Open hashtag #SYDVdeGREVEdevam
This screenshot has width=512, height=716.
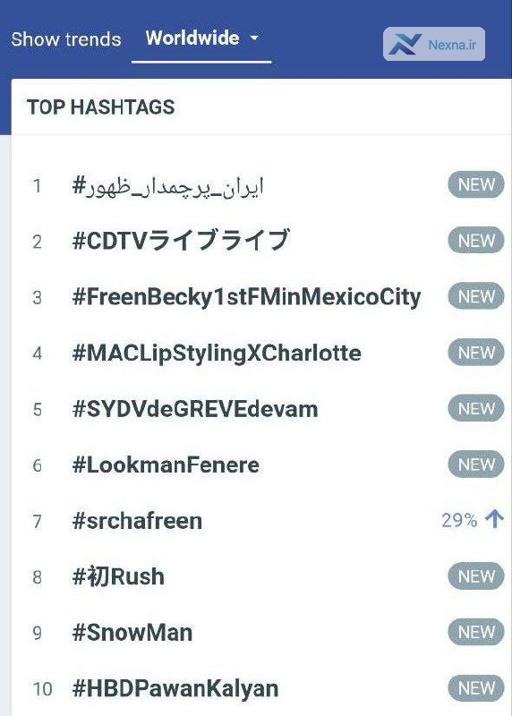195,409
